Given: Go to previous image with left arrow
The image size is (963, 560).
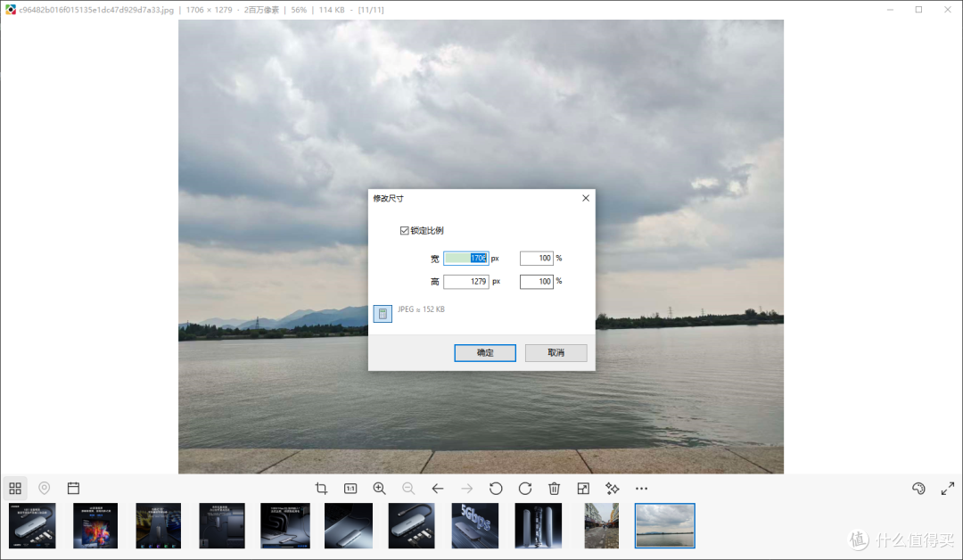Looking at the screenshot, I should tap(437, 488).
